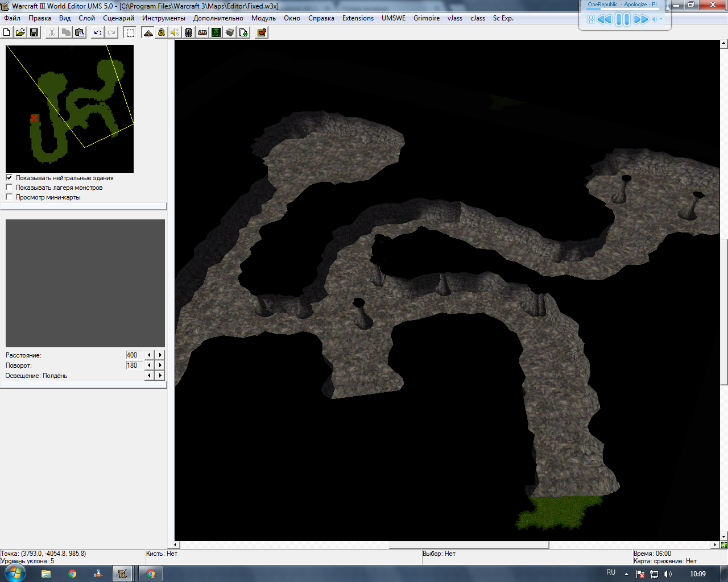Click the taskbar clock showing 10:09
Image resolution: width=728 pixels, height=582 pixels.
click(x=698, y=573)
